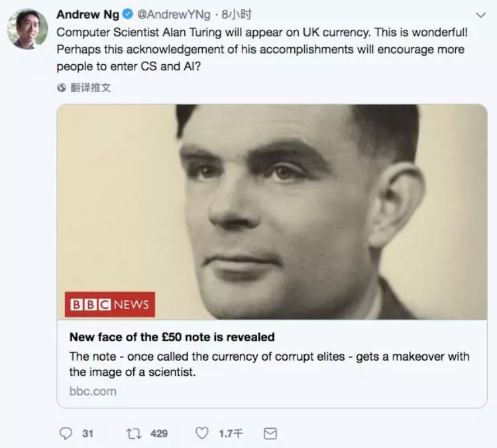Like the tweet with the heart icon
The width and height of the screenshot is (497, 448).
pos(202,433)
